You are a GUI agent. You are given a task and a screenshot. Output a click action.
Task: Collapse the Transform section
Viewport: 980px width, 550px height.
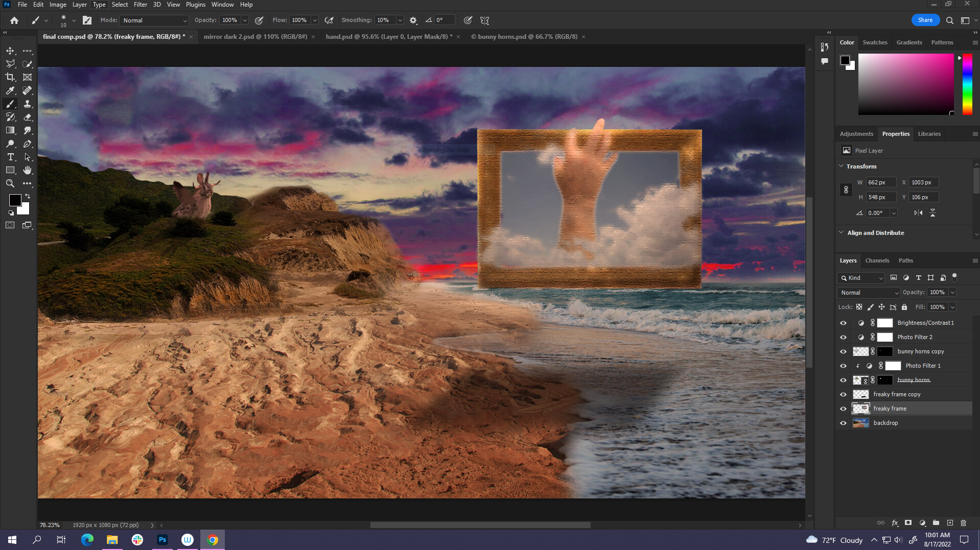point(842,166)
